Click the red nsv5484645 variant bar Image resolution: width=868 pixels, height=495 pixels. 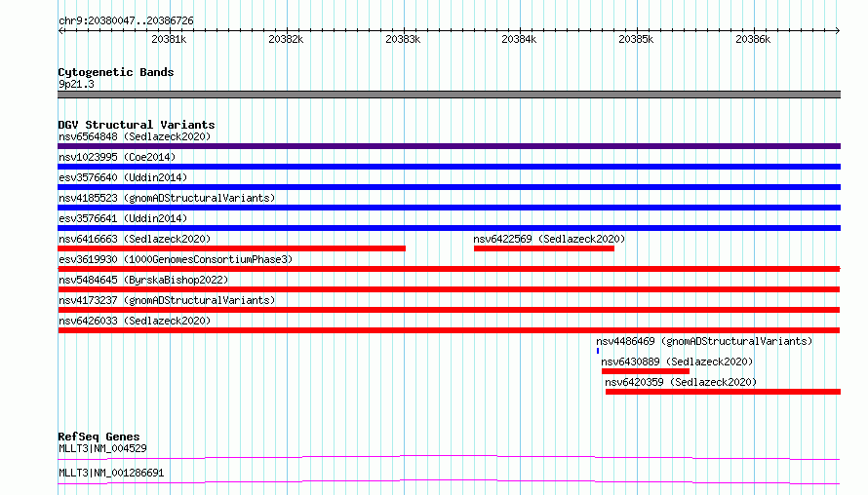click(x=449, y=289)
